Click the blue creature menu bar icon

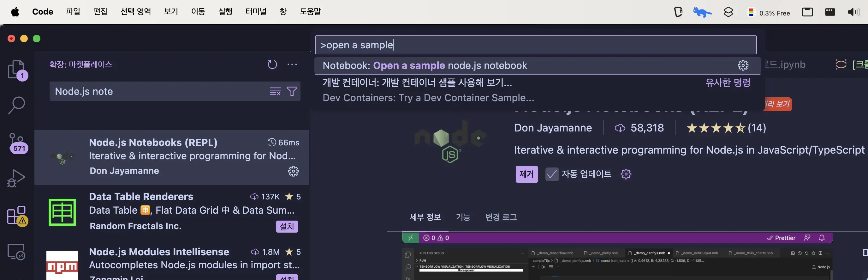click(x=703, y=12)
